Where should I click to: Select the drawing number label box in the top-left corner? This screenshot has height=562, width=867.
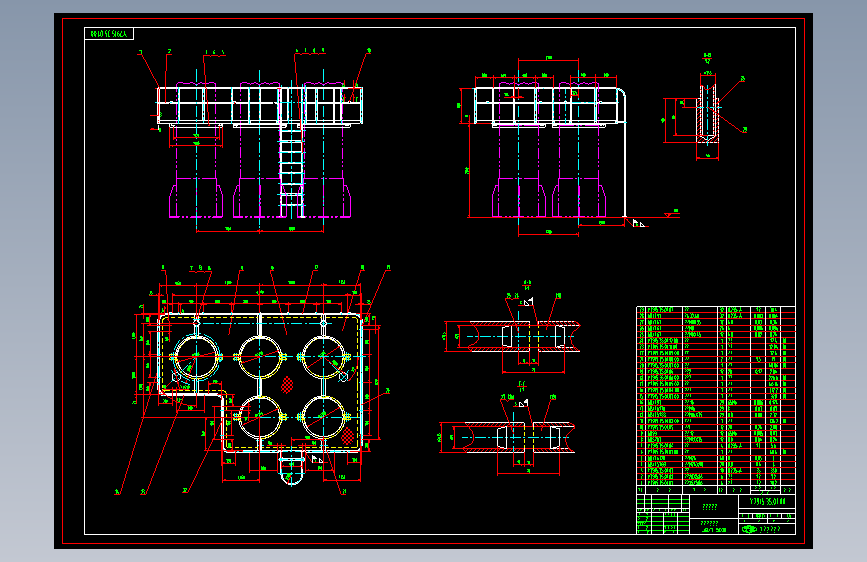point(109,34)
